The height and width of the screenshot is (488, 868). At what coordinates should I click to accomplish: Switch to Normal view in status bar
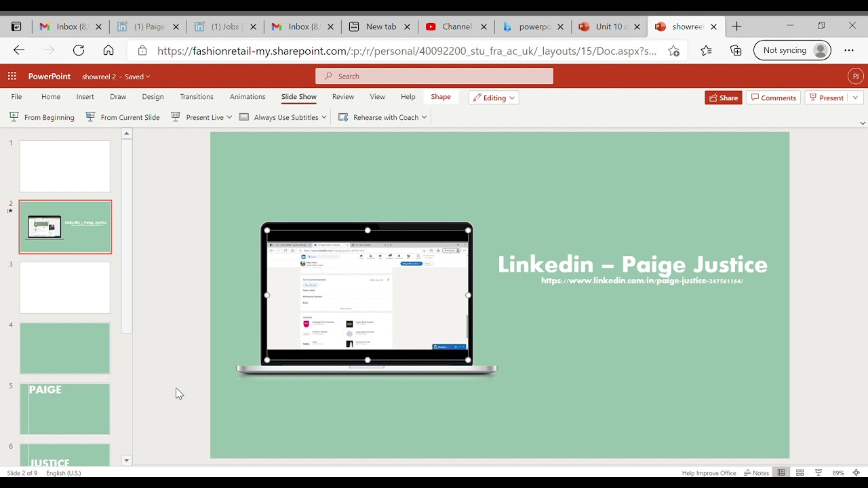tap(781, 472)
